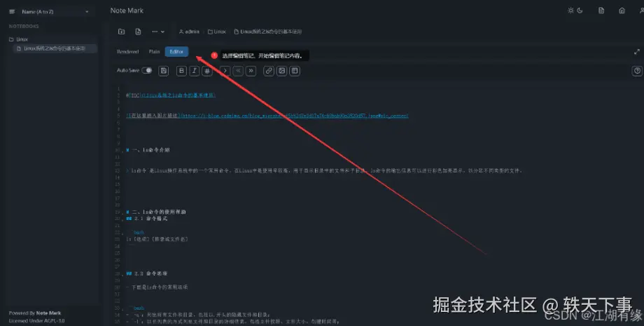Insert a link using the chain icon
The width and height of the screenshot is (644, 326).
pyautogui.click(x=269, y=71)
